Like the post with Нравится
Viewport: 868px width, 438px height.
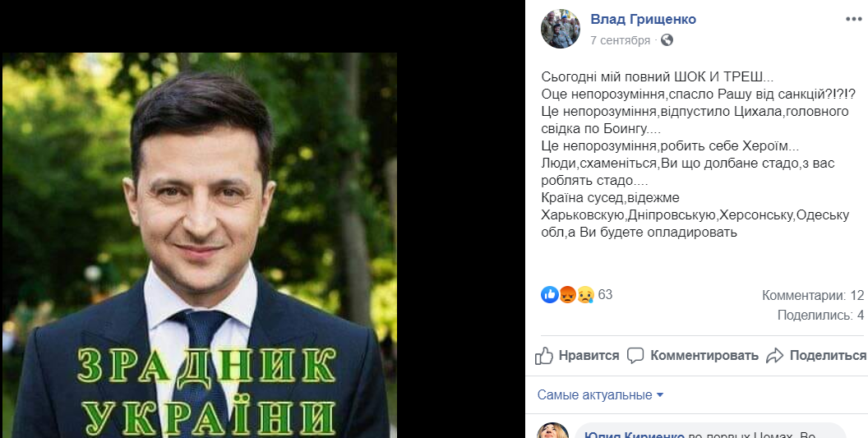coord(577,356)
